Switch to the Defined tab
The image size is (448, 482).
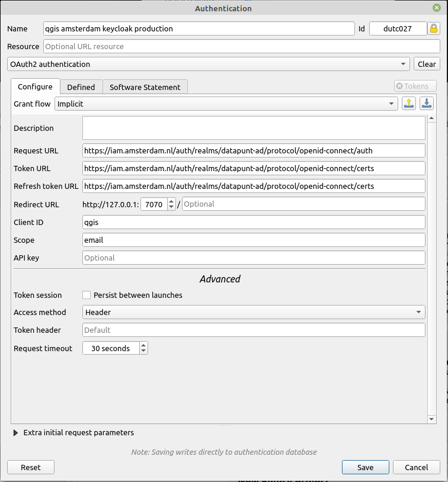(81, 86)
